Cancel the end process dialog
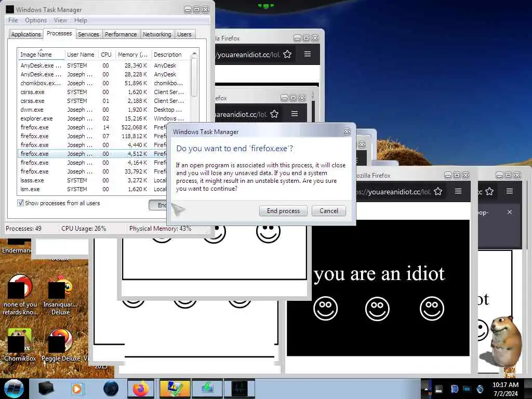The image size is (532, 399). coord(329,211)
